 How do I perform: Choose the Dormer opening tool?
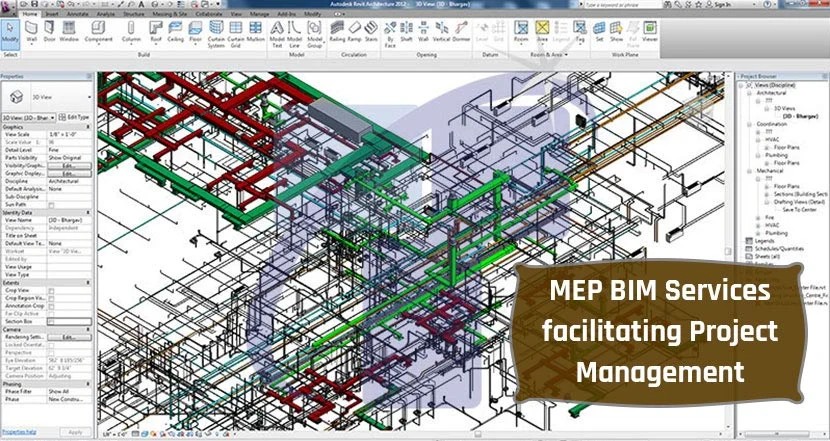click(x=461, y=32)
